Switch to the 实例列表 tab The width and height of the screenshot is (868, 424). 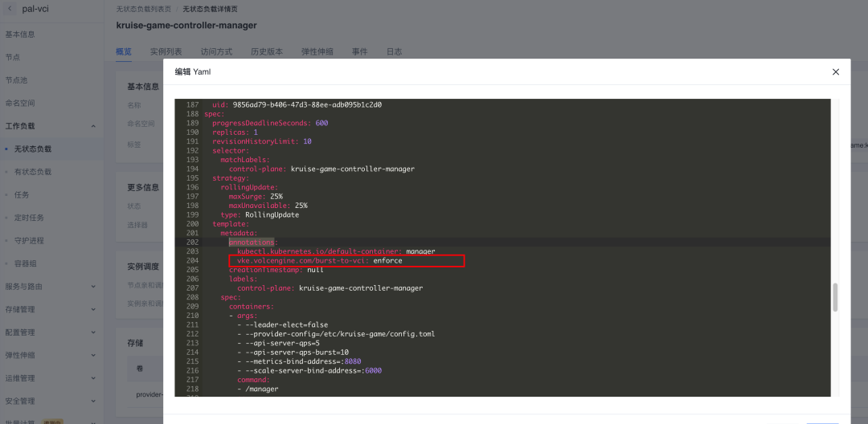166,51
